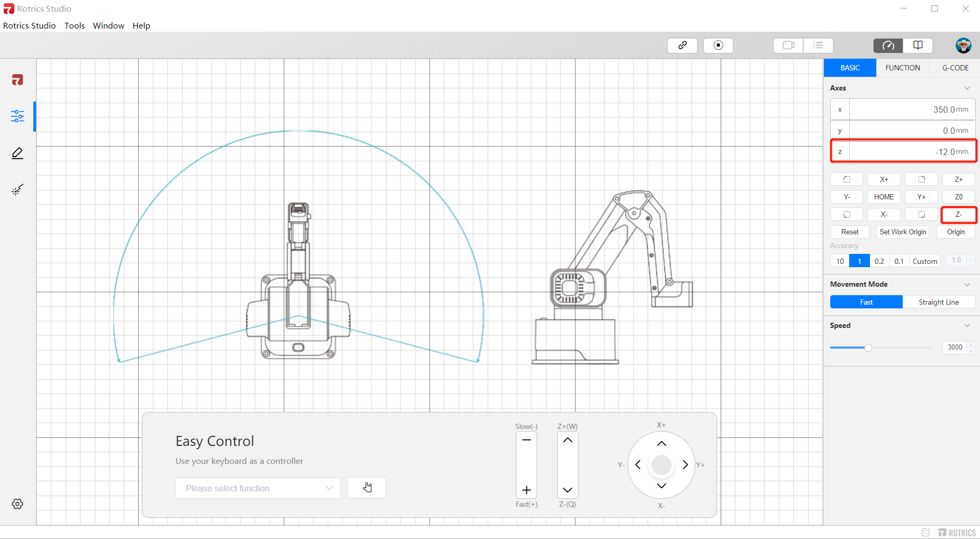Collapse the Movement Mode section chevron
This screenshot has width=980, height=539.
point(967,285)
